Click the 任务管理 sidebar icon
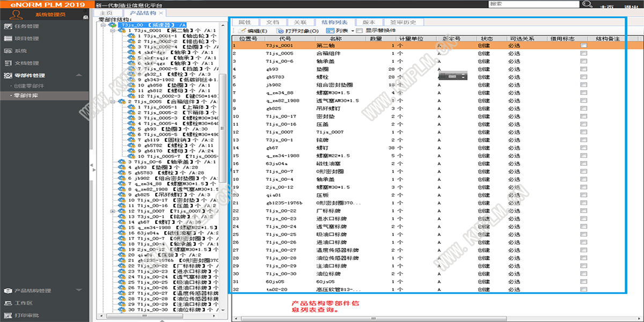The width and height of the screenshot is (644, 322). coord(8,26)
